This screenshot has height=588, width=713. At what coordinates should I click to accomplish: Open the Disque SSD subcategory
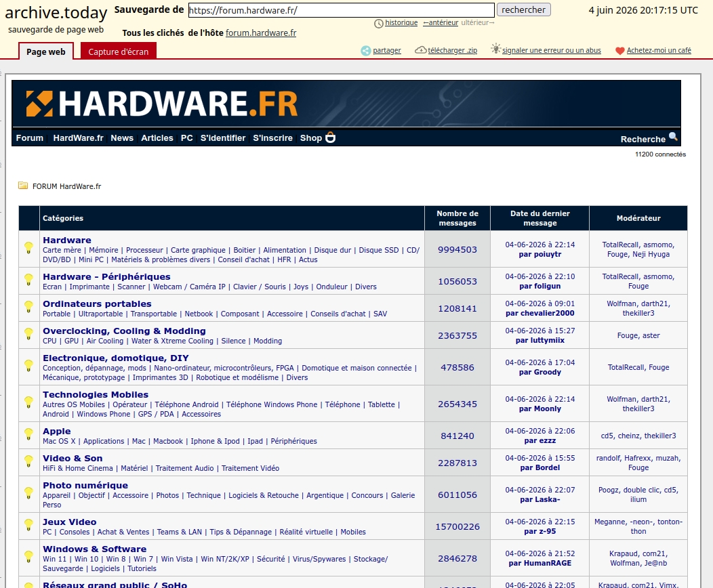point(379,250)
